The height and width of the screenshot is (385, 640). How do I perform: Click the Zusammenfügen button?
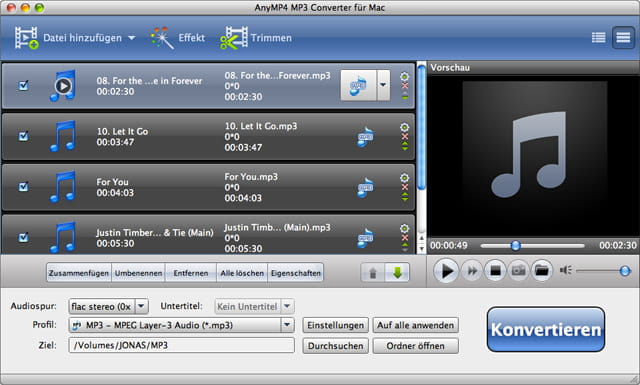[79, 273]
